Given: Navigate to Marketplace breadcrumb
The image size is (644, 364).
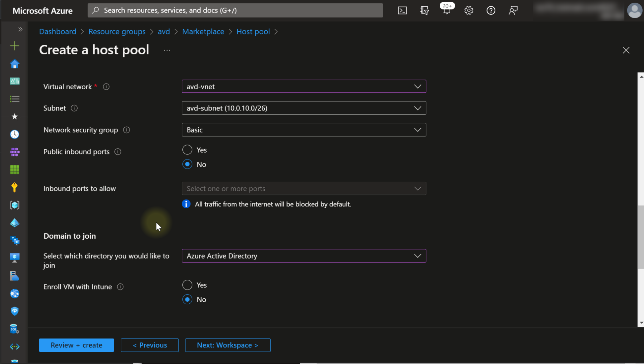Looking at the screenshot, I should (x=203, y=32).
